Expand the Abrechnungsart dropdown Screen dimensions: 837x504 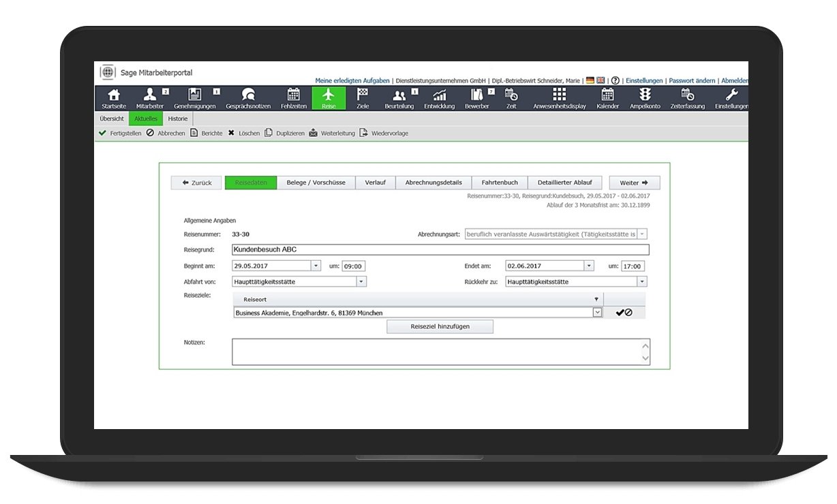pos(642,234)
